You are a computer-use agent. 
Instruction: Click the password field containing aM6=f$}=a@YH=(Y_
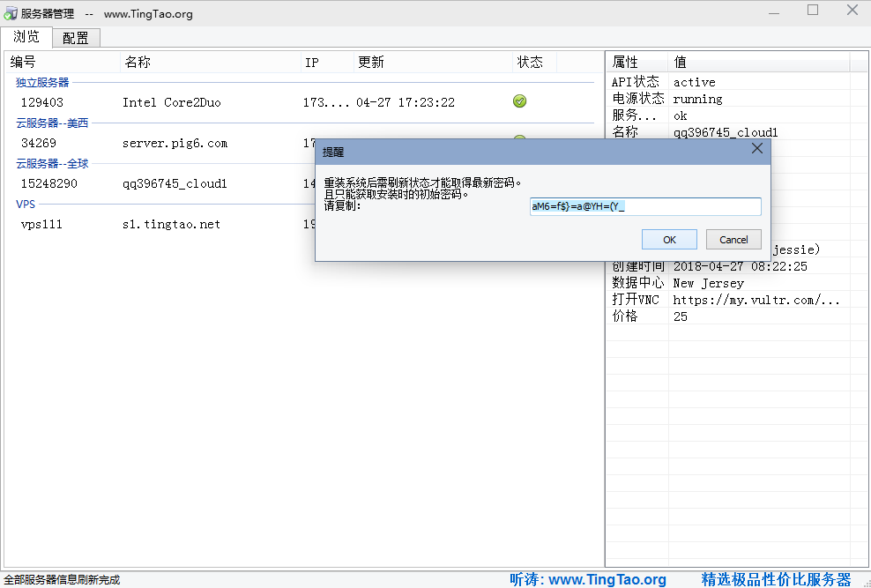tap(645, 206)
